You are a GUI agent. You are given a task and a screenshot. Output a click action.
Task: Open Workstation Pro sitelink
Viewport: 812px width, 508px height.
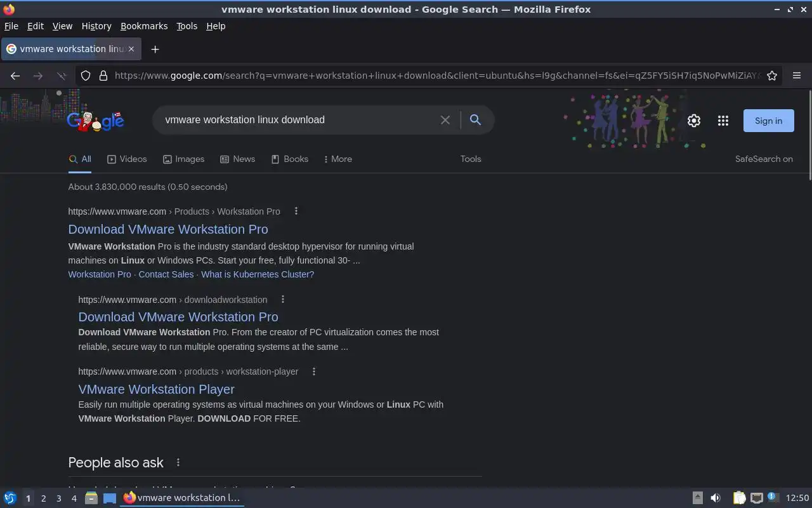[100, 274]
